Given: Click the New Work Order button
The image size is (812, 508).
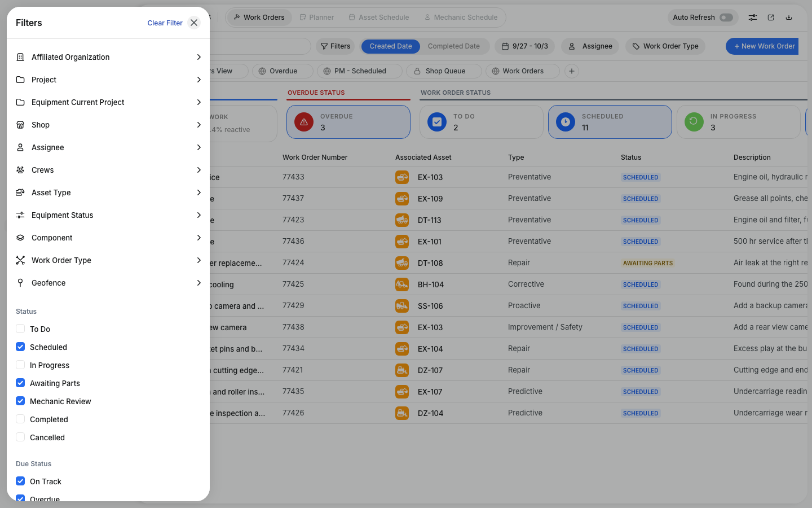Looking at the screenshot, I should click(762, 46).
